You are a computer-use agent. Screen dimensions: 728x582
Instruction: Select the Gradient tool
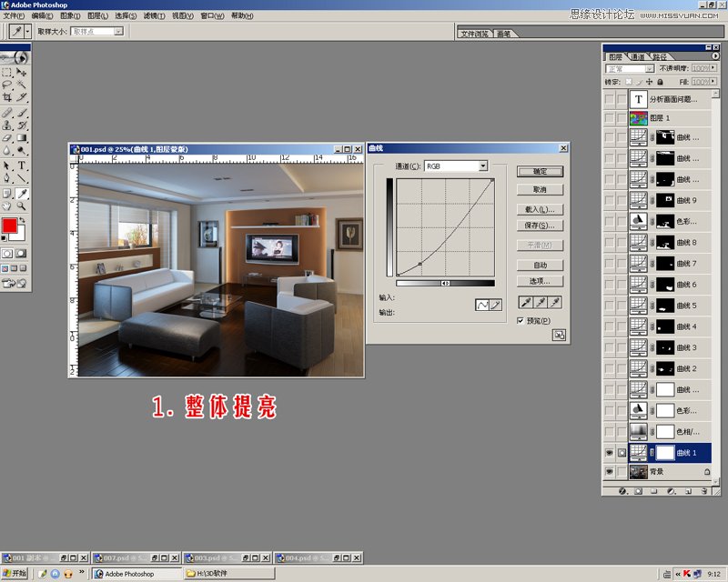21,138
